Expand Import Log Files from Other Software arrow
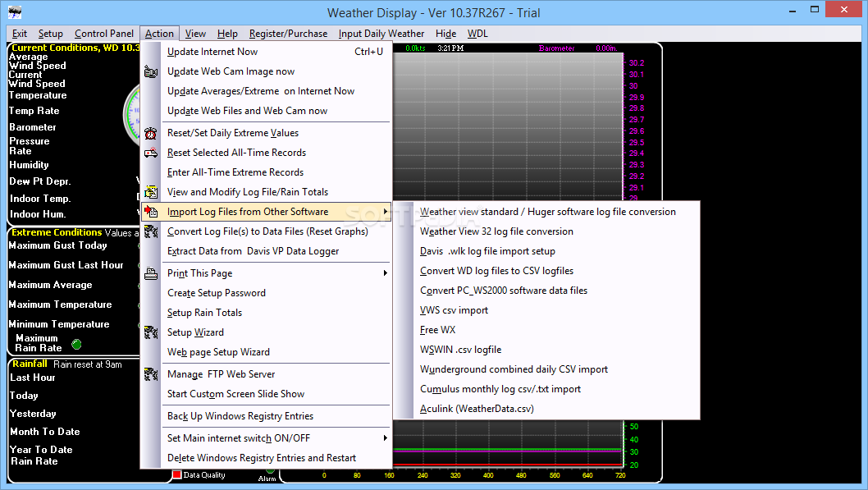The image size is (868, 490). pyautogui.click(x=386, y=212)
